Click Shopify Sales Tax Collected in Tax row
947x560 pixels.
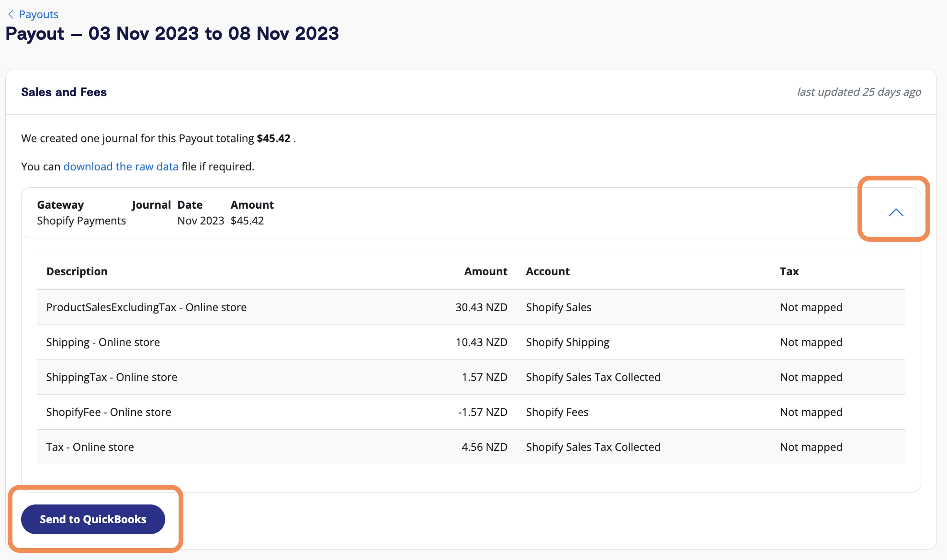(x=593, y=447)
